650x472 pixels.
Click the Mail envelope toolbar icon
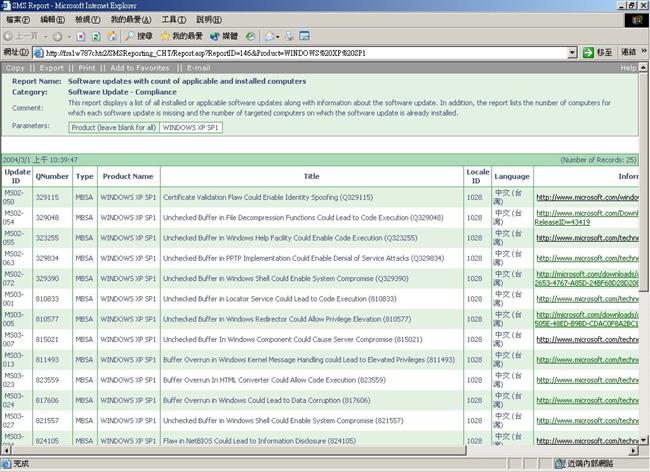pyautogui.click(x=269, y=36)
